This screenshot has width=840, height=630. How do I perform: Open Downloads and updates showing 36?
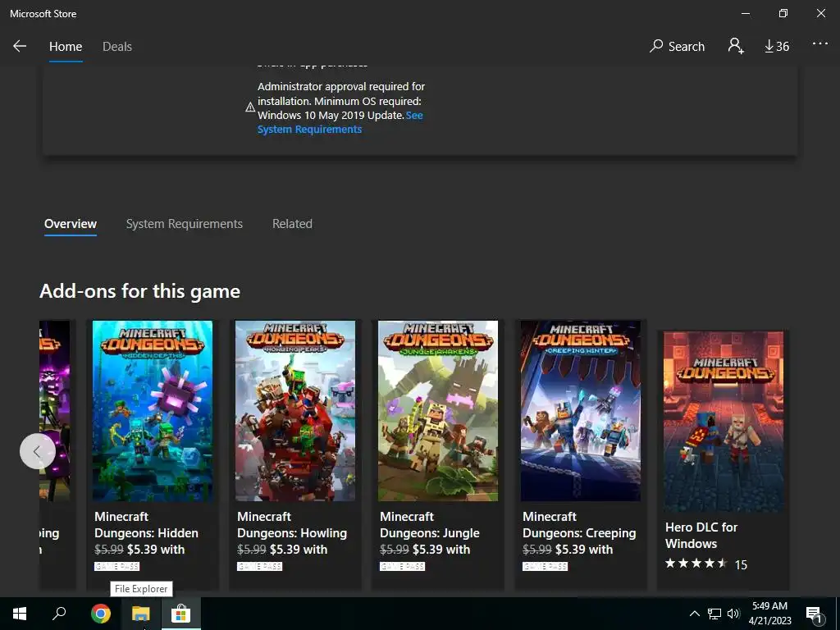click(777, 46)
